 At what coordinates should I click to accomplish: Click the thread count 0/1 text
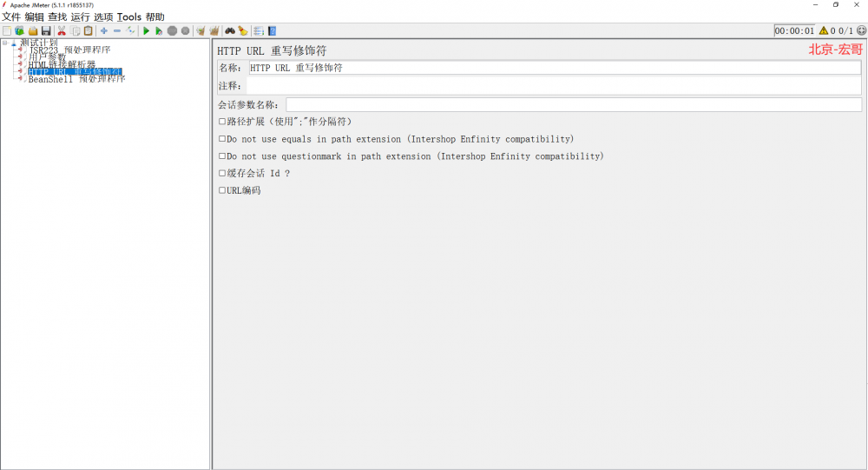[x=845, y=31]
